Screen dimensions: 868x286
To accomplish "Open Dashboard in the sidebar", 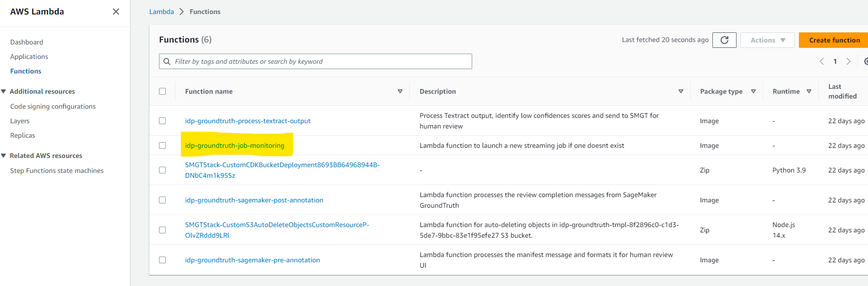I will 27,42.
